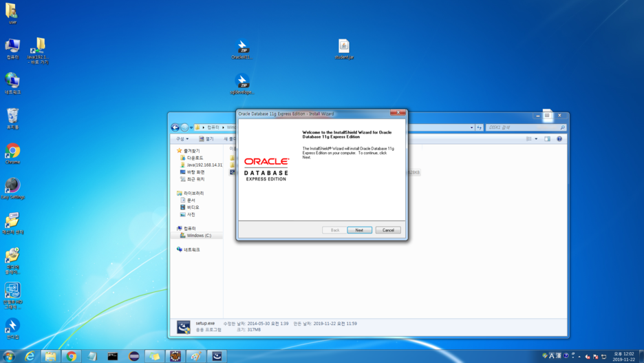Select 라이브러리 in the navigation pane

click(x=190, y=194)
